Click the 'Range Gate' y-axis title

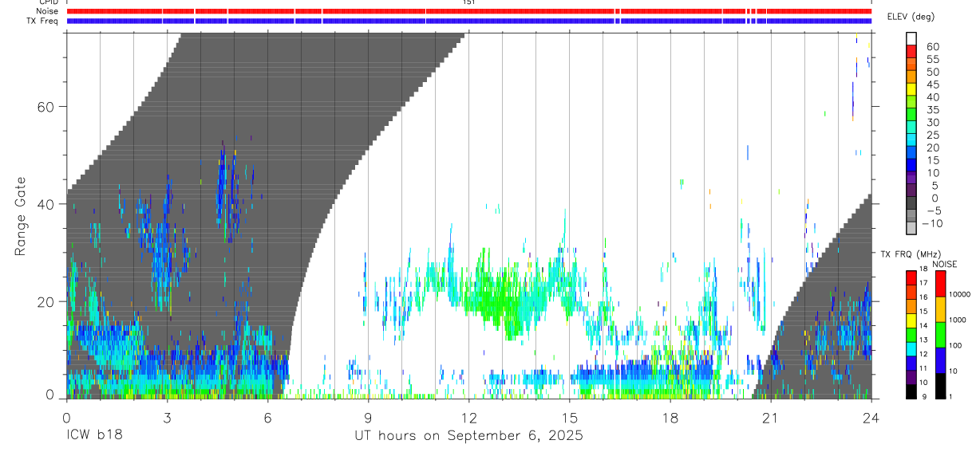coord(21,217)
